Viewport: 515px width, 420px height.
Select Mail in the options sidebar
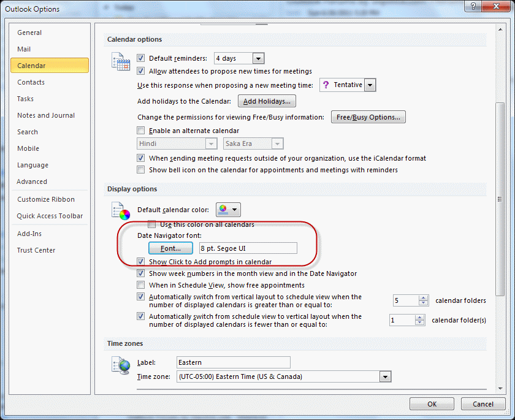click(x=24, y=49)
